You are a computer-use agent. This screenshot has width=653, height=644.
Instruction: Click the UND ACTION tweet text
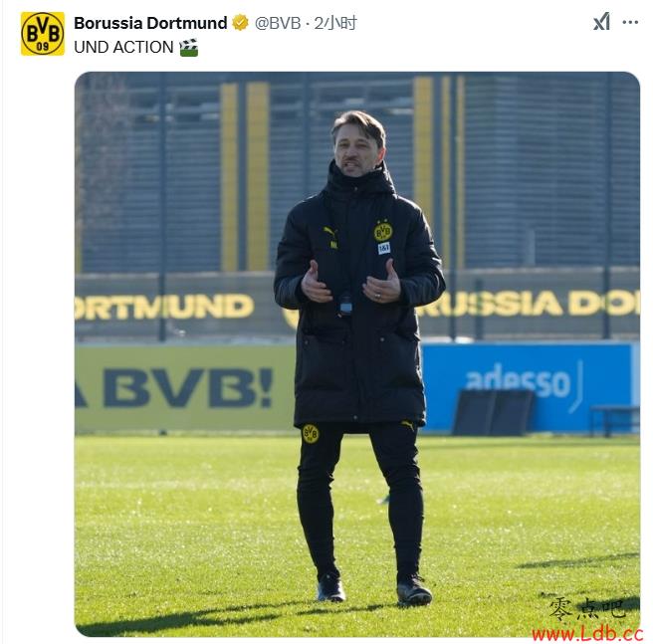123,47
